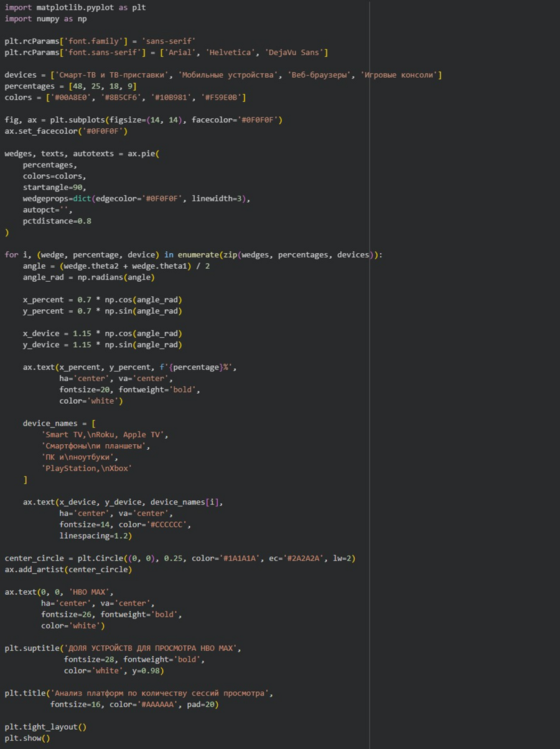Click the 'center_circle = plt.Circle' line
The width and height of the screenshot is (560, 749).
coord(180,559)
